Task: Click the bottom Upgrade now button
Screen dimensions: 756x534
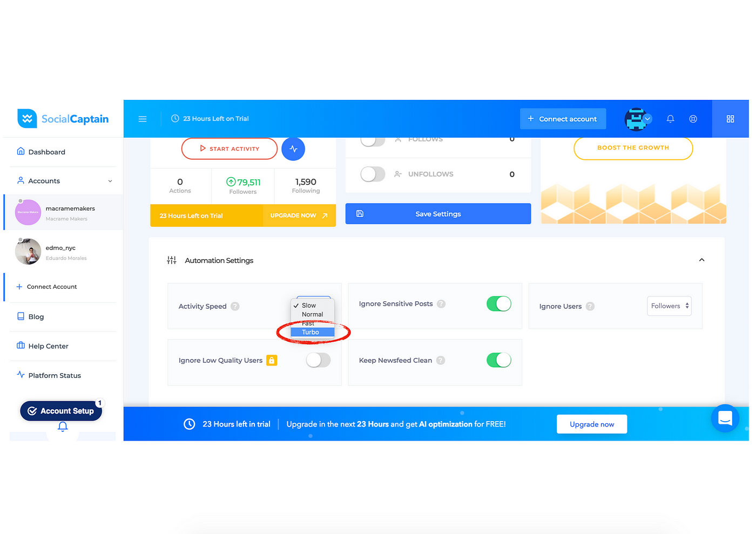Action: coord(592,424)
